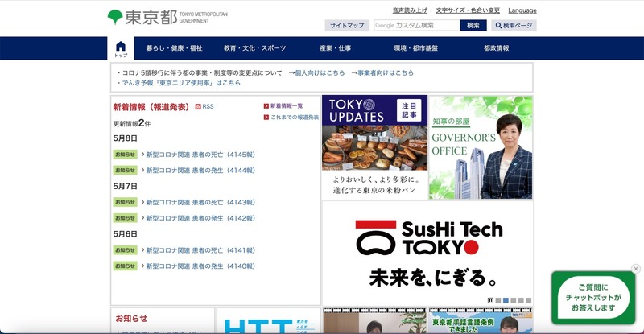
Task: Open the サイトマップ button
Action: pos(347,26)
